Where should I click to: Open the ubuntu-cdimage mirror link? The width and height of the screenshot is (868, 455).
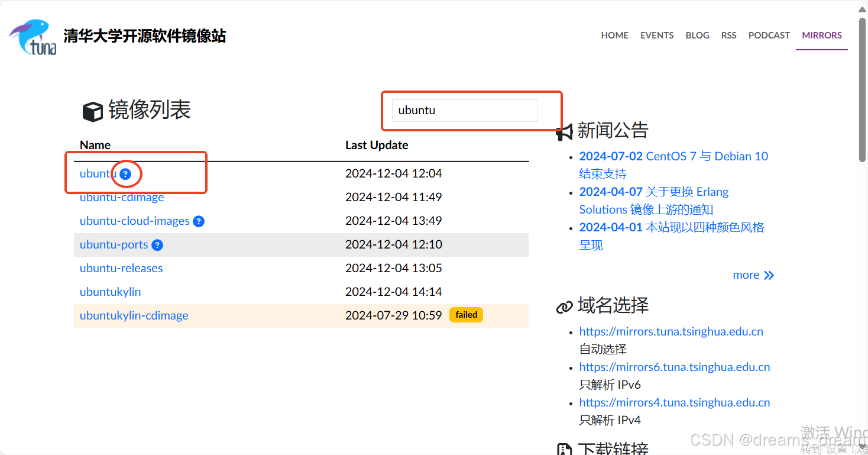coord(122,197)
